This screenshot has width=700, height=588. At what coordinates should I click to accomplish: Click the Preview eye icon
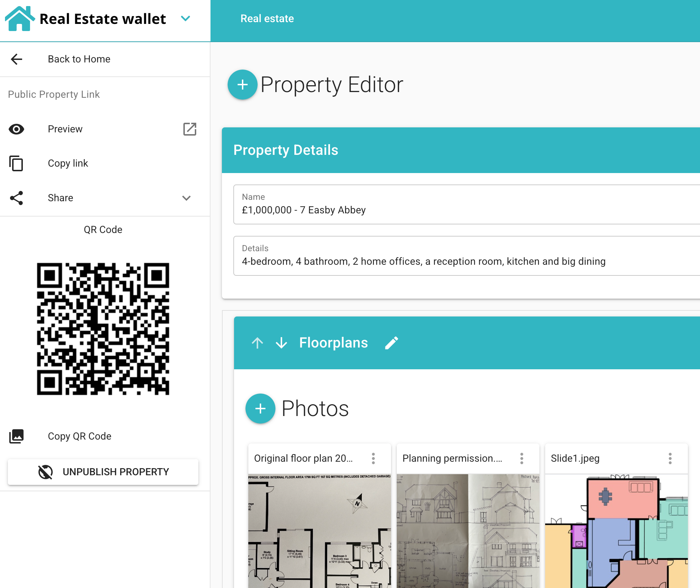tap(16, 129)
